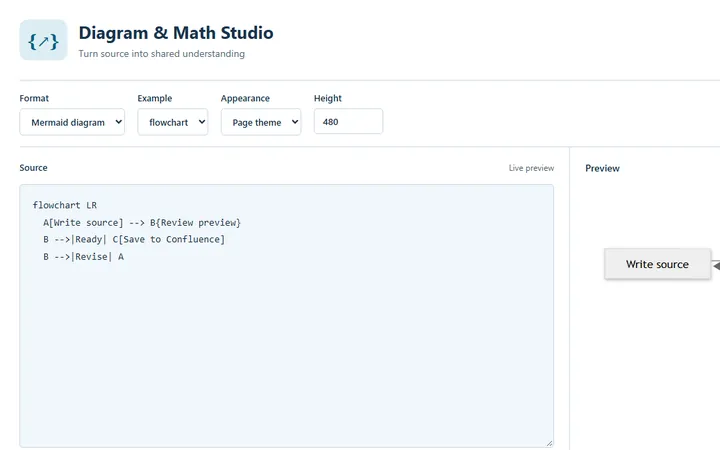The image size is (720, 450).
Task: Click code line B -->|Revise| A
Action: [84, 257]
